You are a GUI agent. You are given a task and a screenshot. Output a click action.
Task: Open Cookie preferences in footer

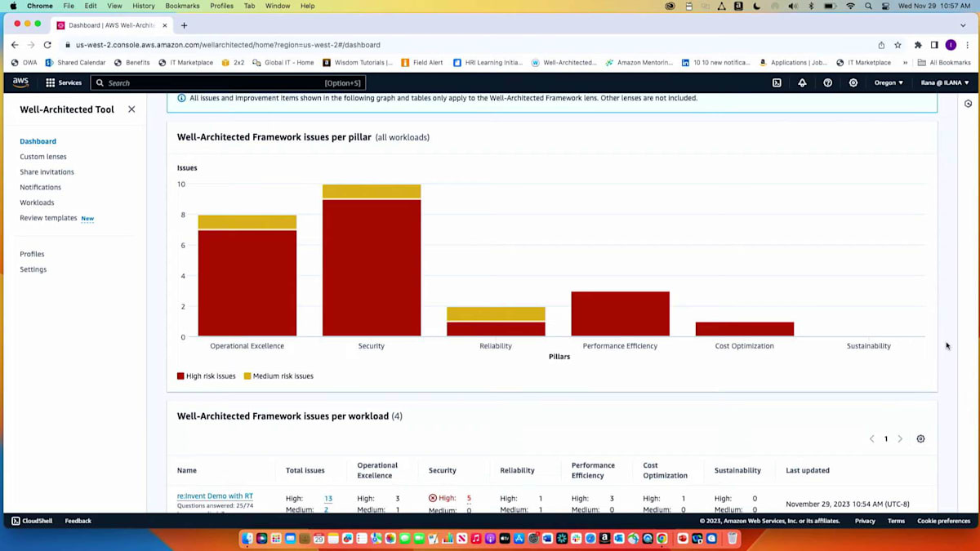[x=943, y=521]
